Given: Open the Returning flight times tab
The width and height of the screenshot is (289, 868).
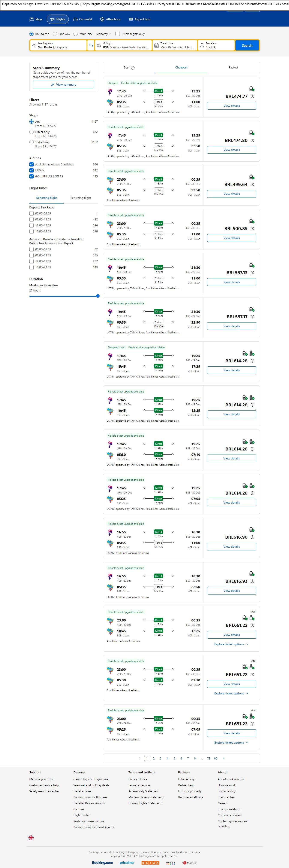Looking at the screenshot, I should [81, 198].
